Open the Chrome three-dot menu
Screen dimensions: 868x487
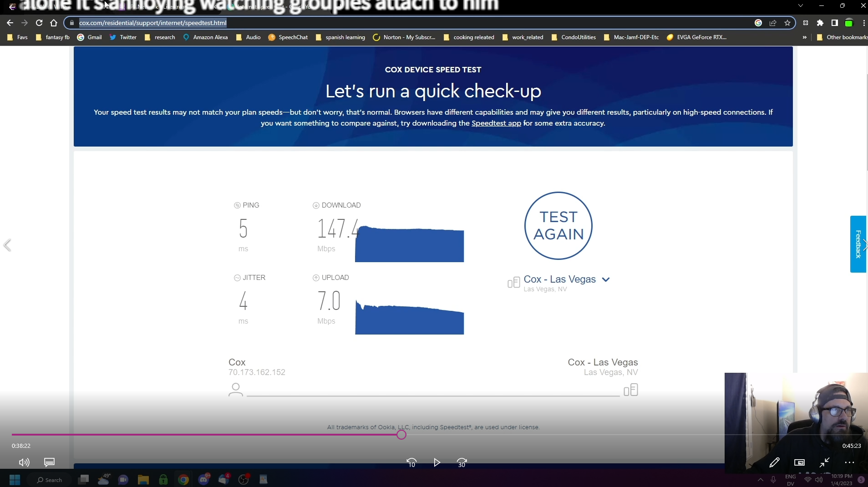pyautogui.click(x=864, y=23)
